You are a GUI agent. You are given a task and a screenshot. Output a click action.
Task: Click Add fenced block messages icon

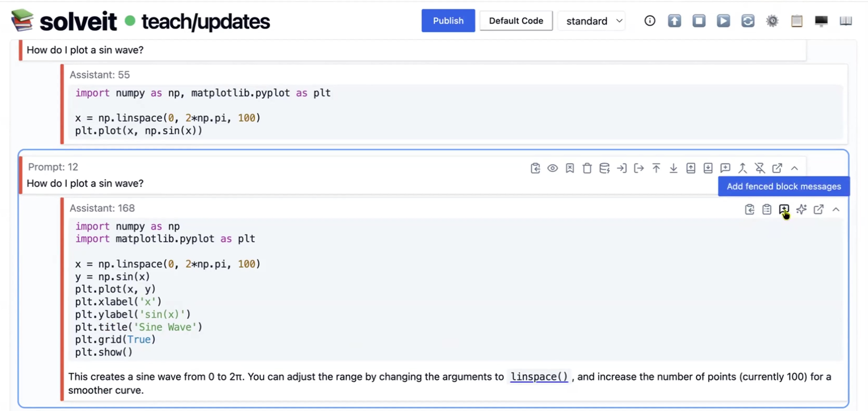click(x=784, y=209)
